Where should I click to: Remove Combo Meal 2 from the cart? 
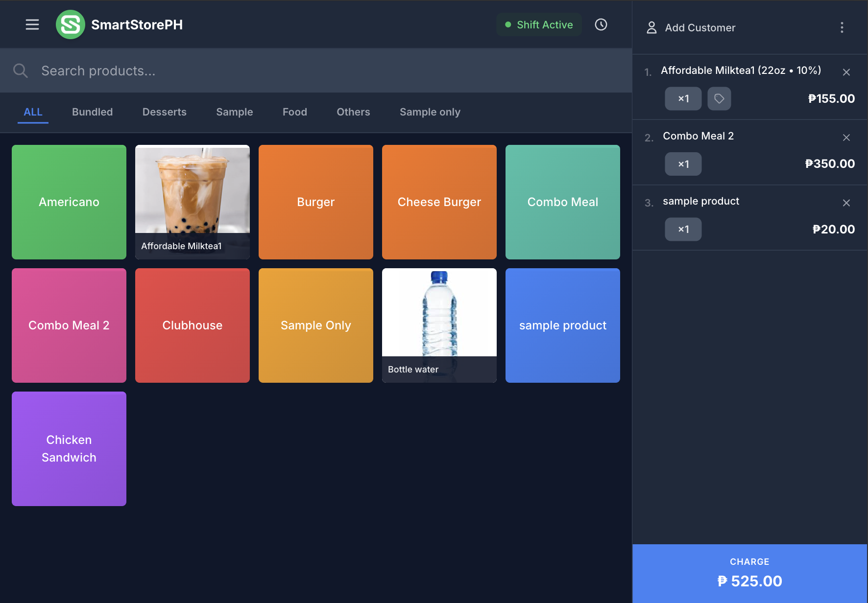[x=846, y=138]
